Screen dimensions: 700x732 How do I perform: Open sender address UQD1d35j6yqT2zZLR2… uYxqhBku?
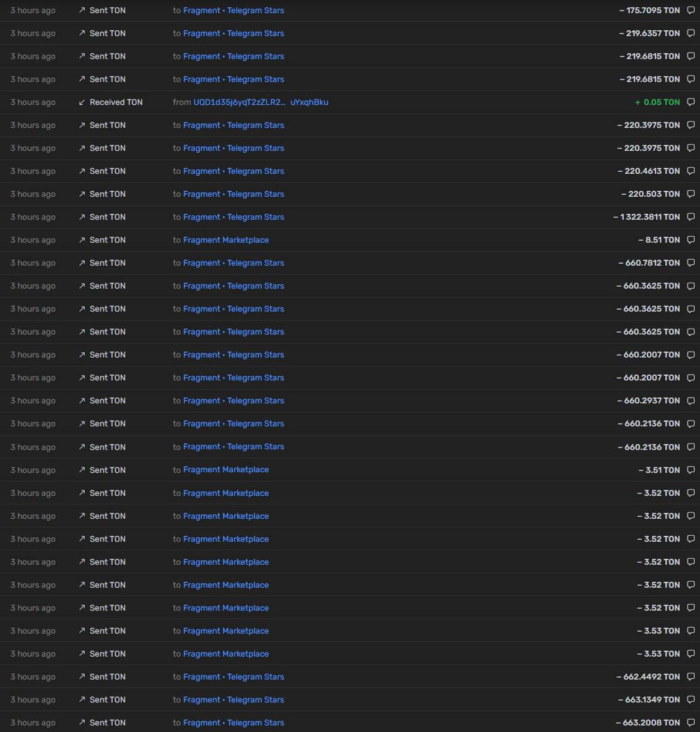(260, 102)
